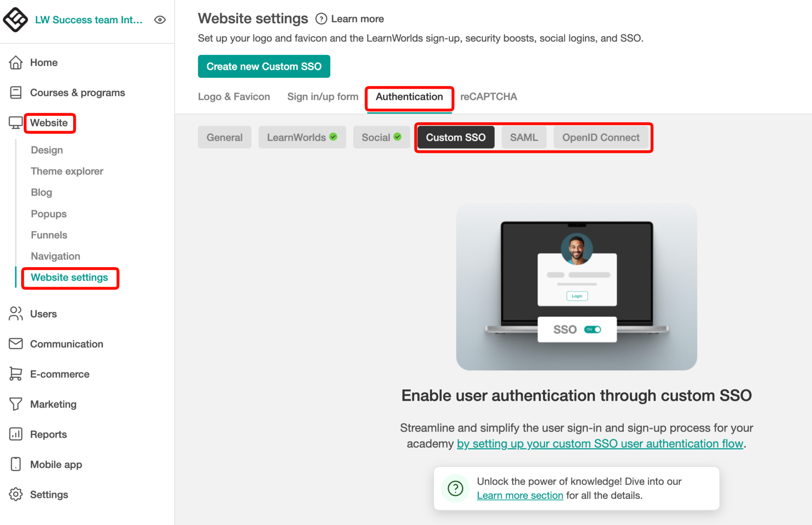Click the Communication envelope icon
Image resolution: width=812 pixels, height=525 pixels.
pyautogui.click(x=16, y=344)
